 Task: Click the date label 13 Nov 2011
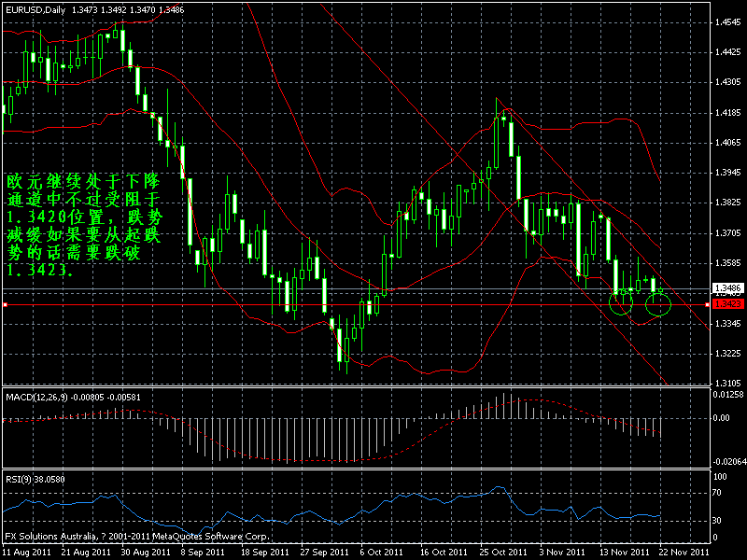click(624, 553)
